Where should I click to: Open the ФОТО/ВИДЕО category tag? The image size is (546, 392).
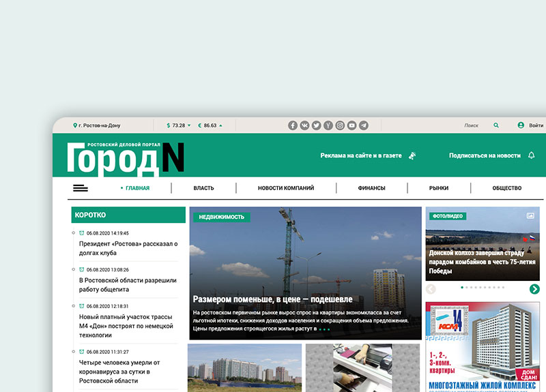click(448, 216)
